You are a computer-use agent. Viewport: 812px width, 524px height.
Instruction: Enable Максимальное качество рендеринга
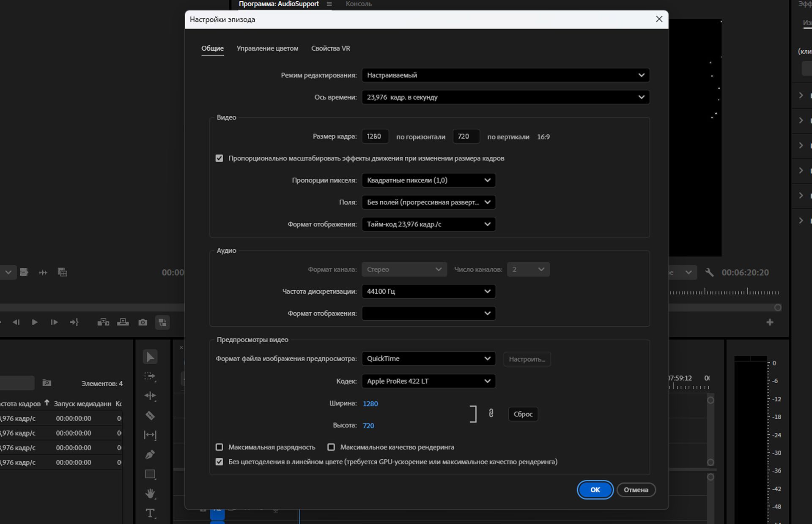pos(331,447)
